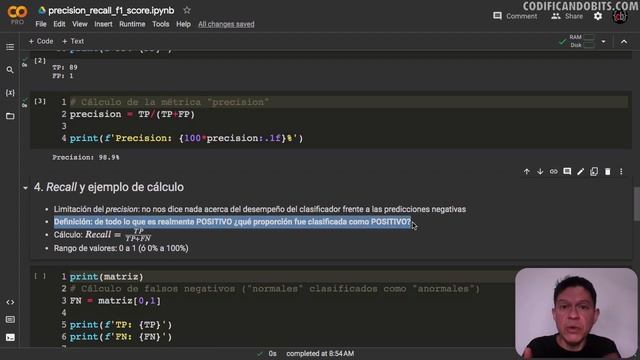Click the 'All changes saved' link
Screen dimensions: 640x360
click(226, 24)
